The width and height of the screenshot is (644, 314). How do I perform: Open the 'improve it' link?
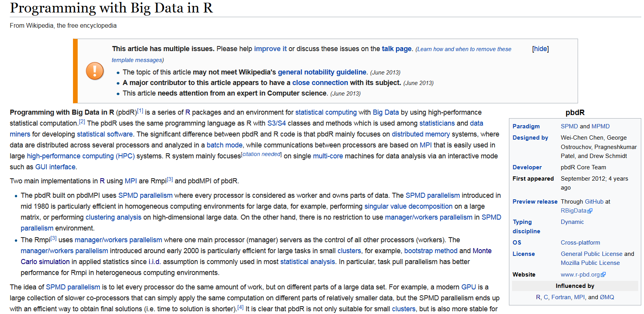pyautogui.click(x=270, y=49)
